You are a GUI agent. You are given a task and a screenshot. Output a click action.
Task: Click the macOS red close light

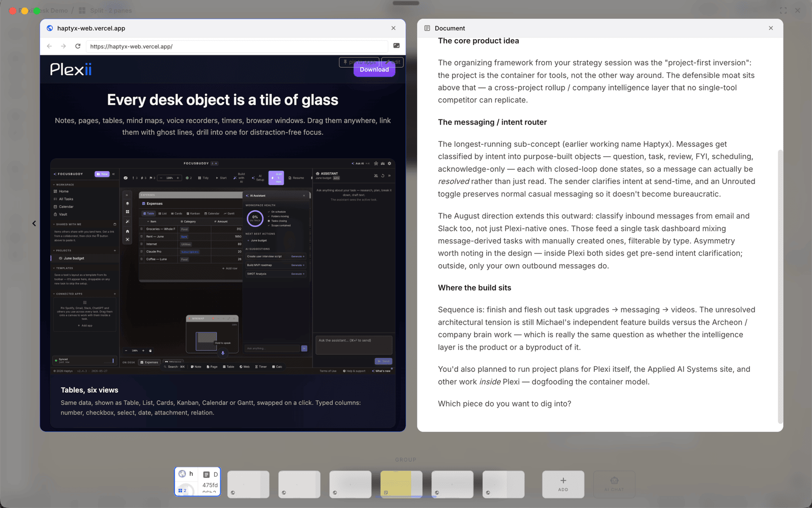13,11
